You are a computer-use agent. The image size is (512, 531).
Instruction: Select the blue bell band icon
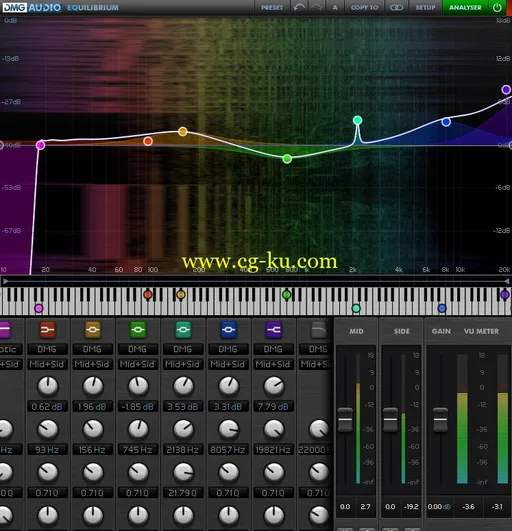click(229, 330)
